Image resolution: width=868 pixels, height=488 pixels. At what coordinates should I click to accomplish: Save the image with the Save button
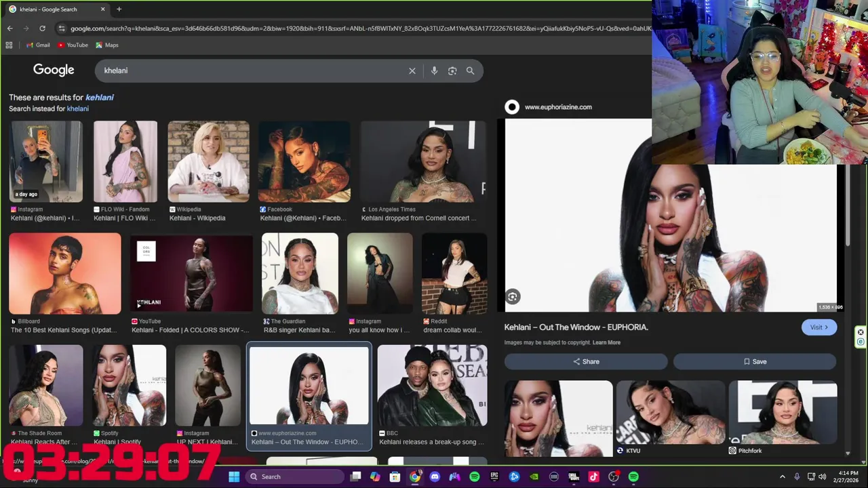tap(755, 361)
